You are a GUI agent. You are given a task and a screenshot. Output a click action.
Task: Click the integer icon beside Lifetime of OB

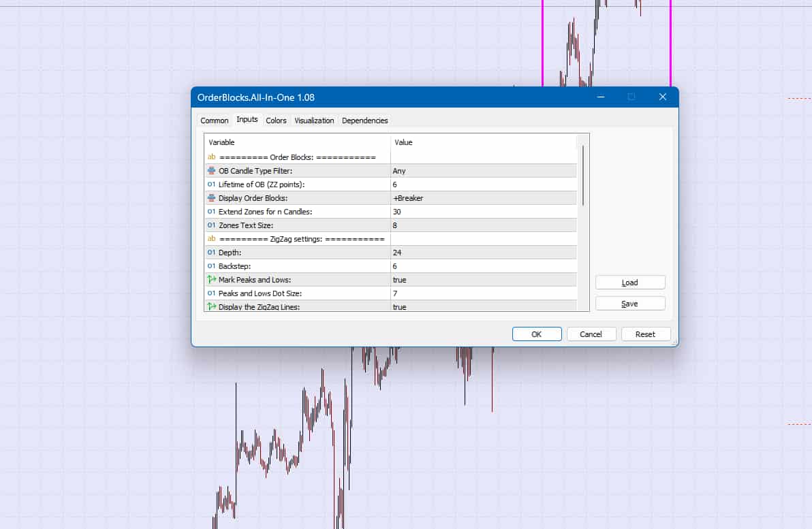pyautogui.click(x=211, y=185)
